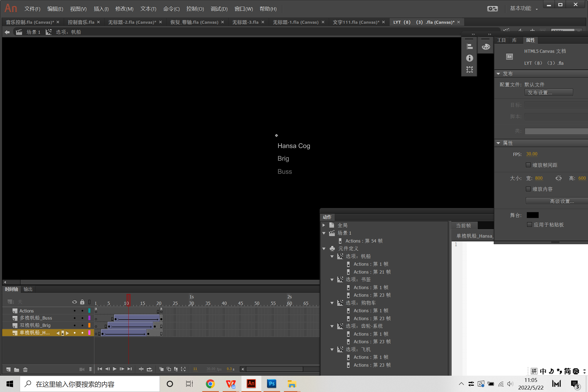Viewport: 588px width, 392px height.
Task: Switch to the 库 tab
Action: coord(514,40)
